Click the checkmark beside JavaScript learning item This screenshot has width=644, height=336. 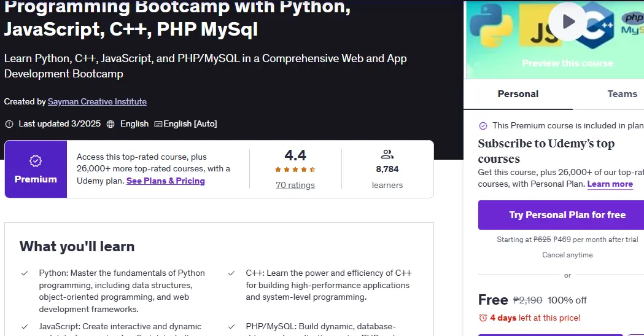pyautogui.click(x=25, y=327)
